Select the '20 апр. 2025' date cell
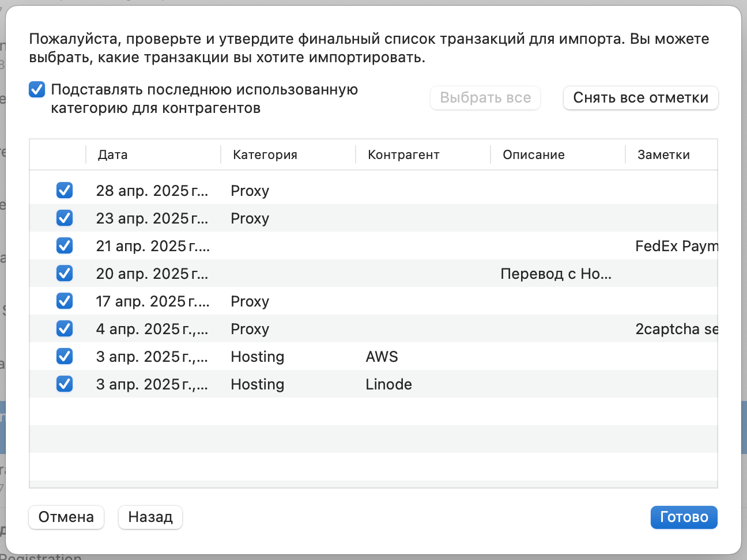Screen dimensions: 747x560 pos(152,274)
